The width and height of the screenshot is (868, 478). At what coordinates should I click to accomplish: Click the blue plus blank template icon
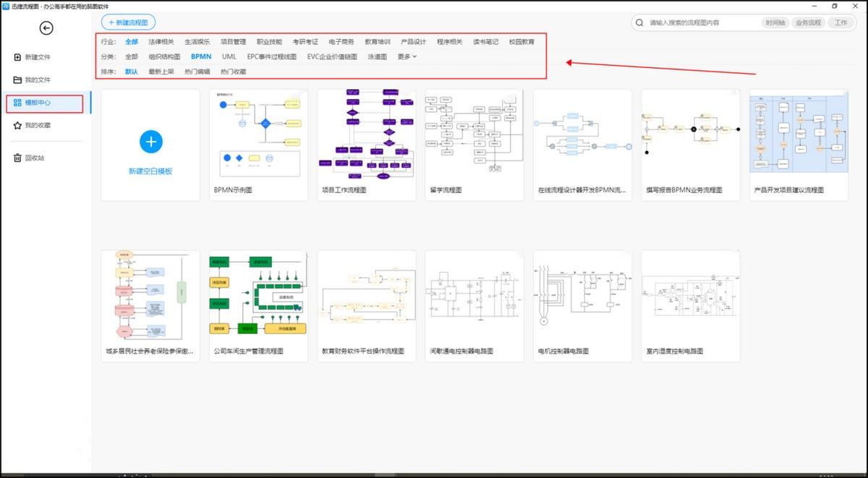150,142
